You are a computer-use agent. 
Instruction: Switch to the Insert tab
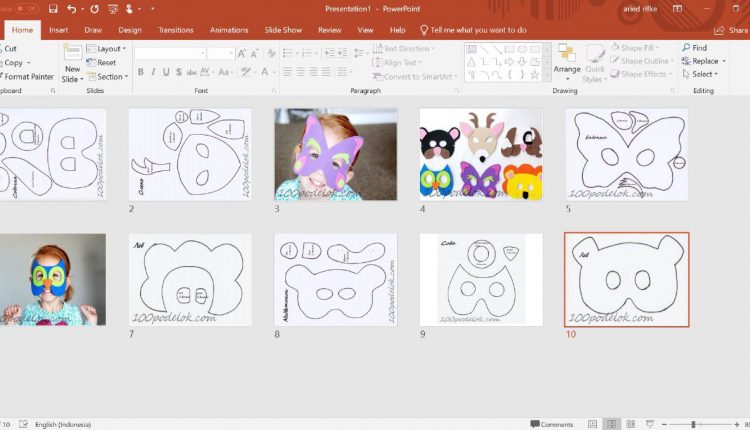click(59, 30)
